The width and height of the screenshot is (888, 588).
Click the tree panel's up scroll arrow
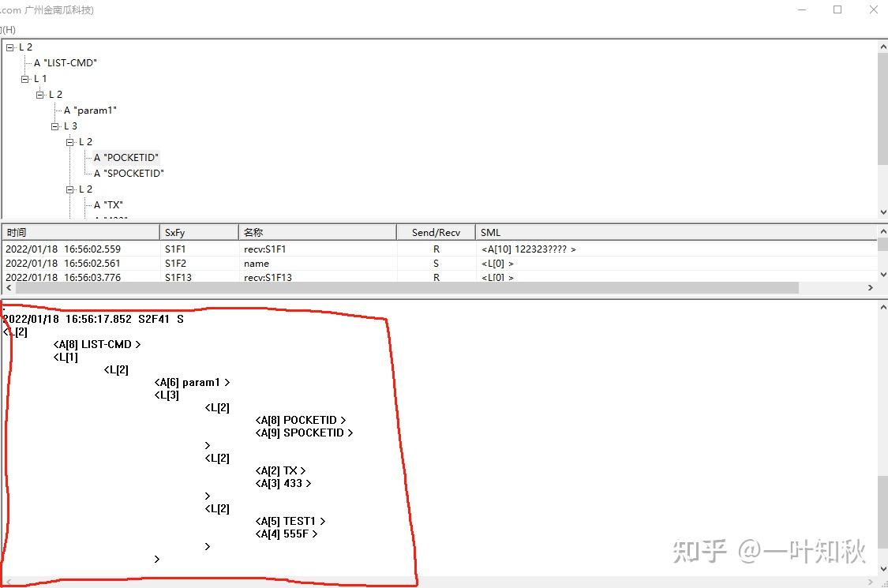point(883,46)
